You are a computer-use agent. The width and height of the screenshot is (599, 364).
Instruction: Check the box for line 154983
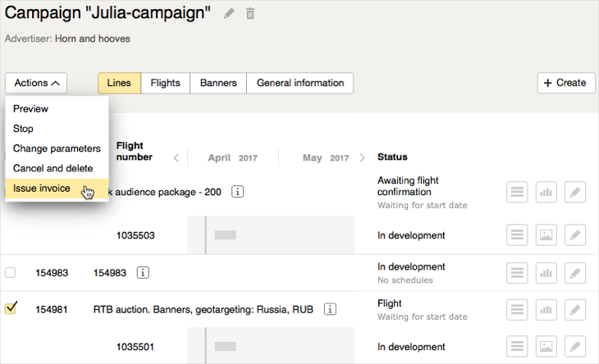11,272
